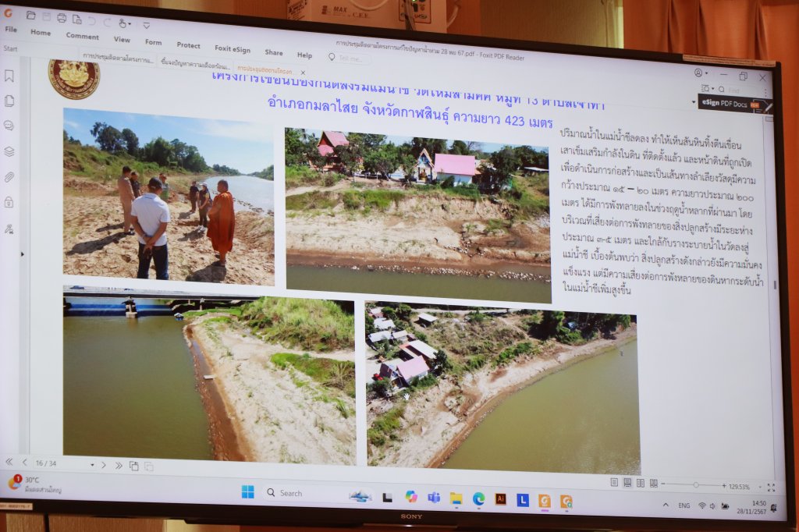Open the page number dropdown
Viewport: 799px width, 532px height.
[x=92, y=465]
